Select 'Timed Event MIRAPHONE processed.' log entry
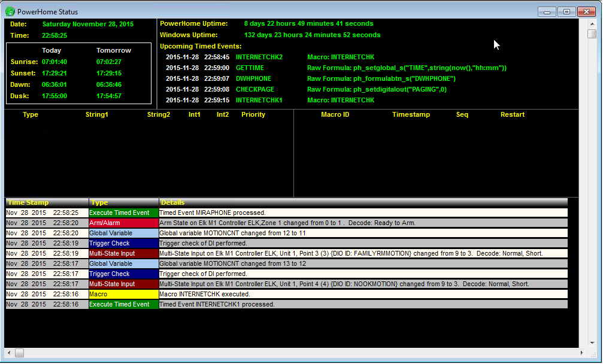603x364 pixels. [x=363, y=213]
